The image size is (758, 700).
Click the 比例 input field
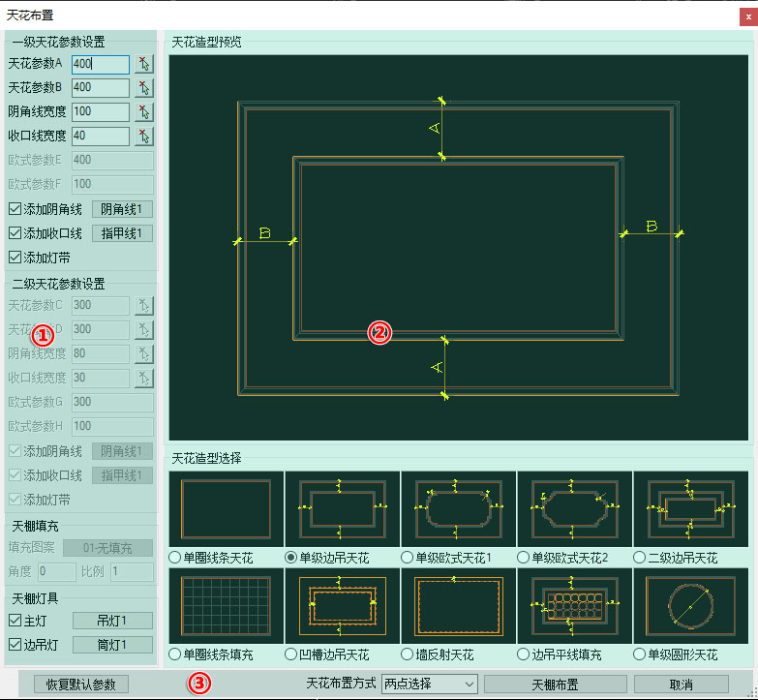[132, 572]
